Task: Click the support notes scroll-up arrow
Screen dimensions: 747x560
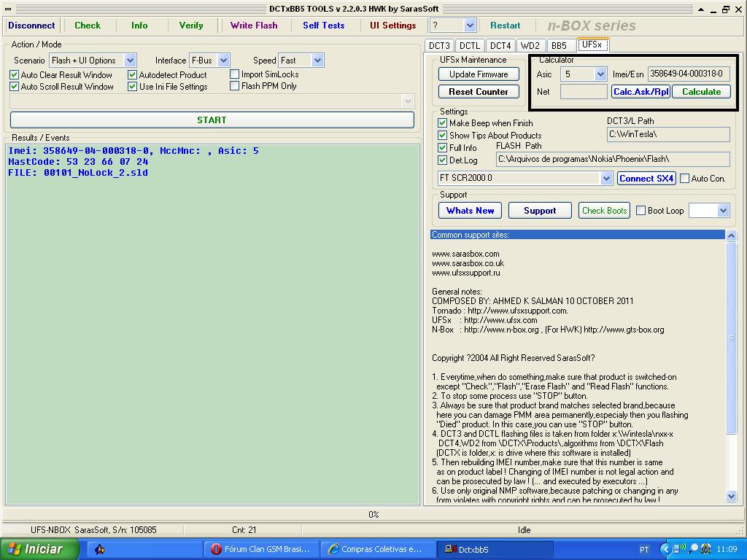Action: 731,236
